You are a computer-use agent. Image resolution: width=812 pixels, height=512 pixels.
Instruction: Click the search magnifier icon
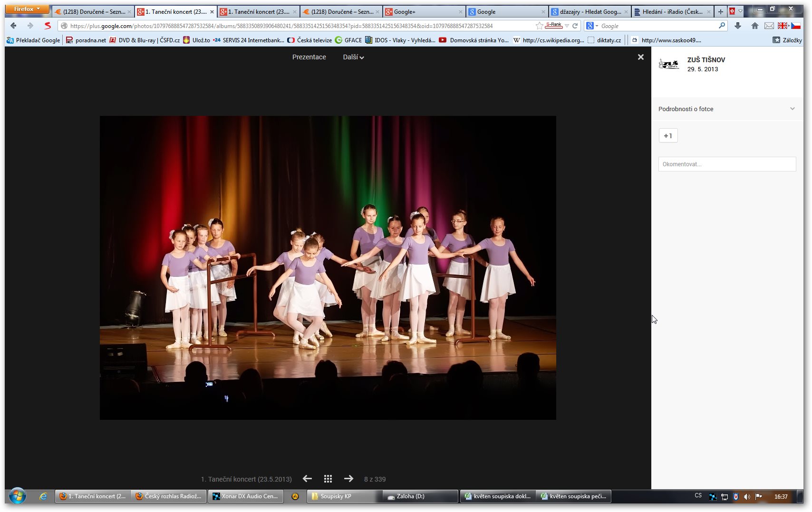[722, 26]
